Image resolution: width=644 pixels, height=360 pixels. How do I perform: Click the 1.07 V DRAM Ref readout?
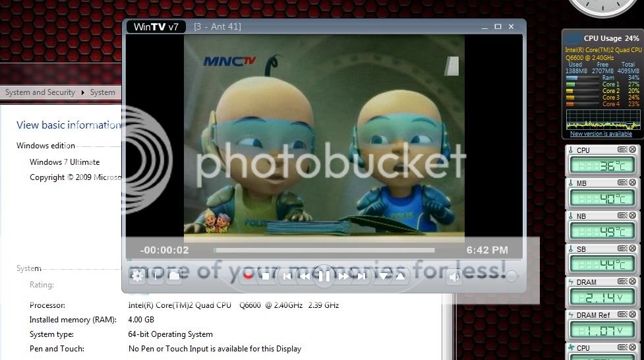pyautogui.click(x=602, y=330)
